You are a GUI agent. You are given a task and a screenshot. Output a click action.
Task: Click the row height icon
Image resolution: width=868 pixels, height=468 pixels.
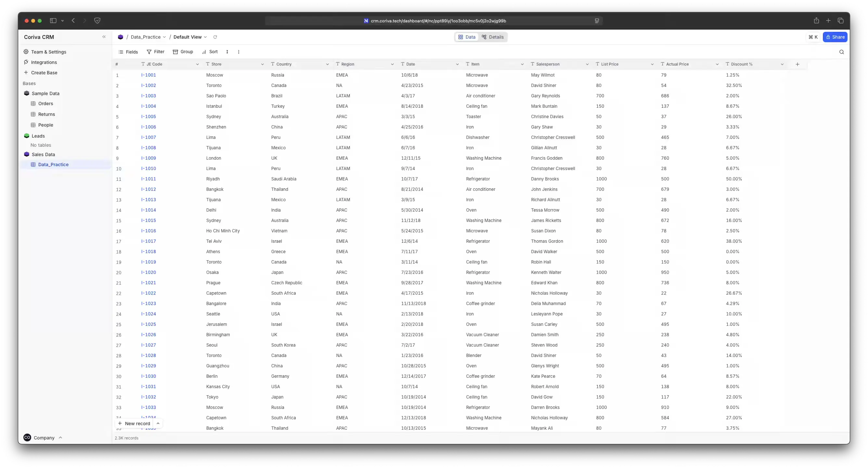pos(227,52)
